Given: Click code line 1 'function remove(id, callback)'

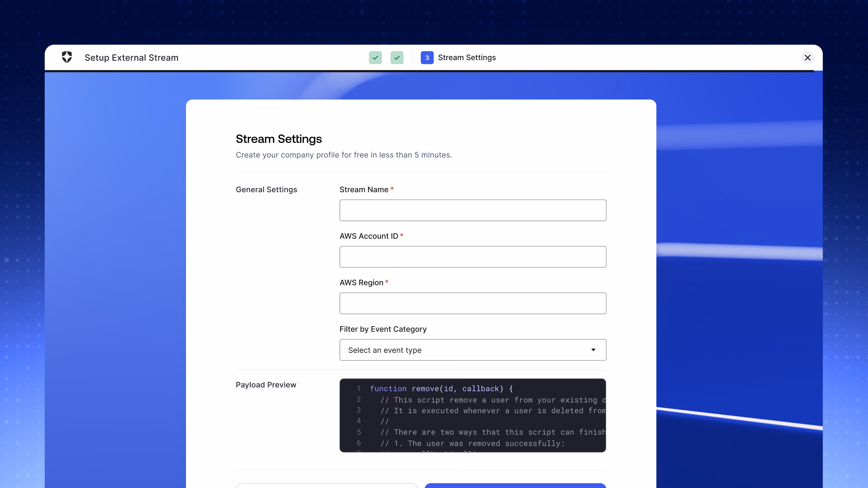Looking at the screenshot, I should pos(441,389).
